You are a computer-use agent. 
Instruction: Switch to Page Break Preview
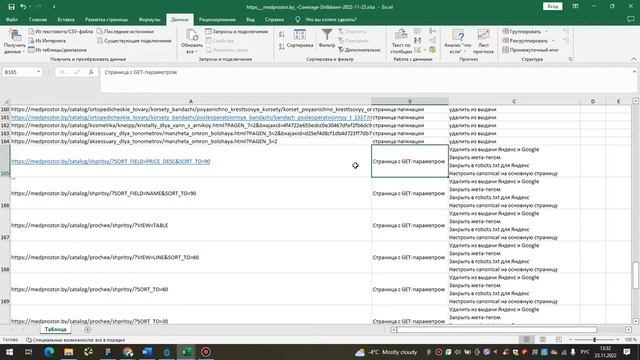[x=559, y=340]
